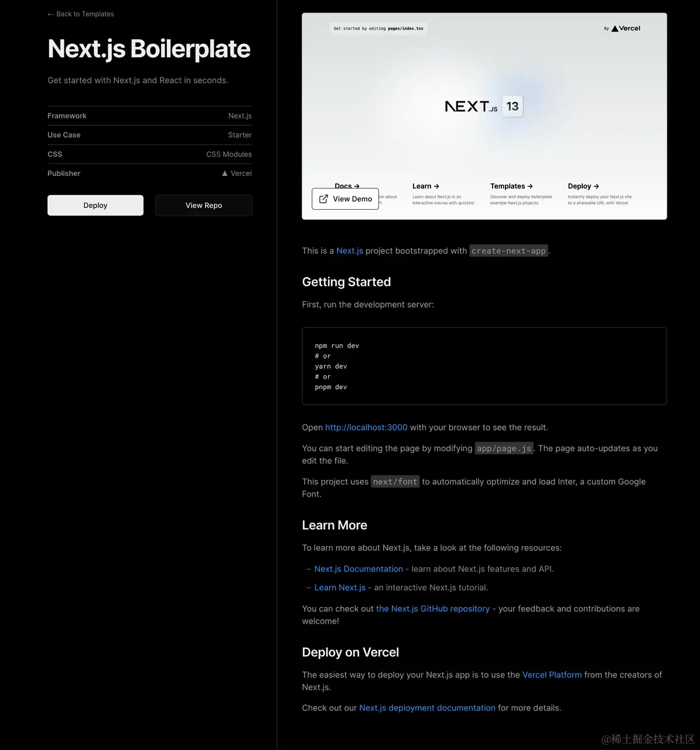Viewport: 700px width, 750px height.
Task: Click the back arrow beside Back to Templates
Action: pos(51,14)
